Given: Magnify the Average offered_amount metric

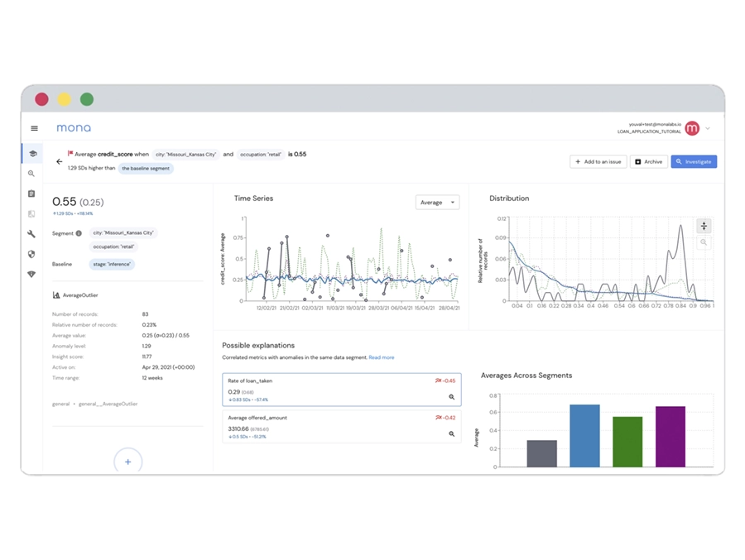Looking at the screenshot, I should pyautogui.click(x=451, y=433).
